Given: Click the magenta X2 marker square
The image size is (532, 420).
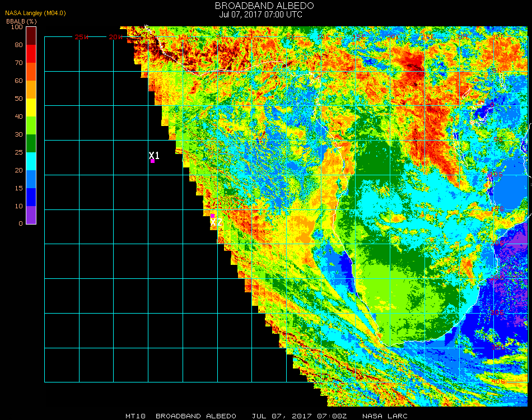Looking at the screenshot, I should [212, 216].
